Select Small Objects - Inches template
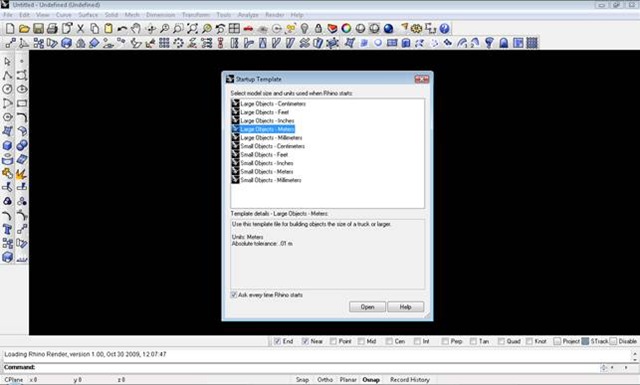 pos(267,163)
